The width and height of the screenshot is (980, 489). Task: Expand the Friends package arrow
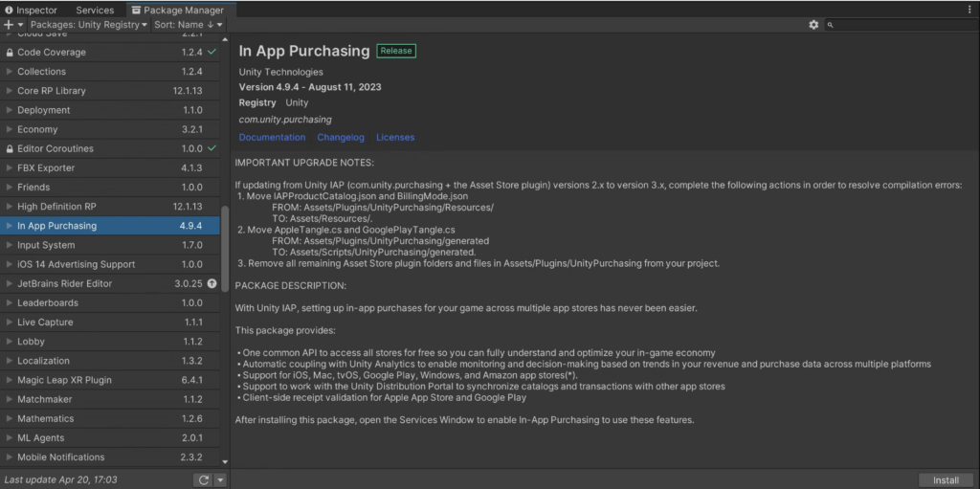point(10,187)
